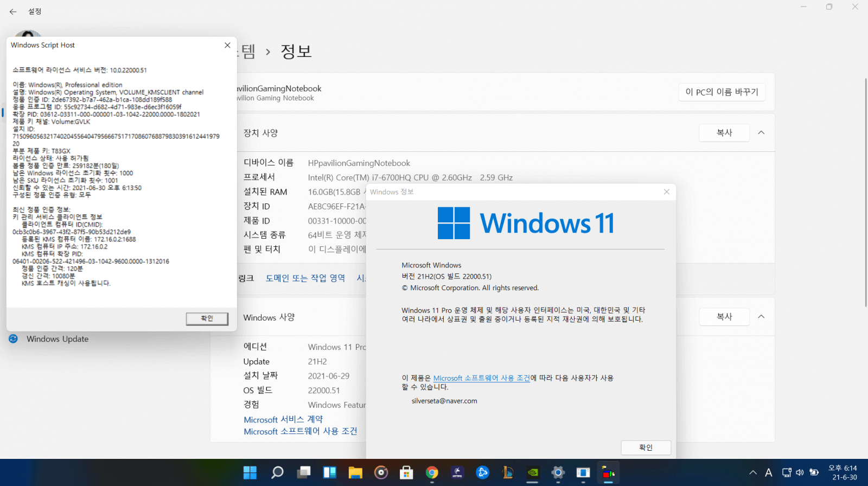Click the 에디션 label
868x486 pixels.
pyautogui.click(x=255, y=347)
